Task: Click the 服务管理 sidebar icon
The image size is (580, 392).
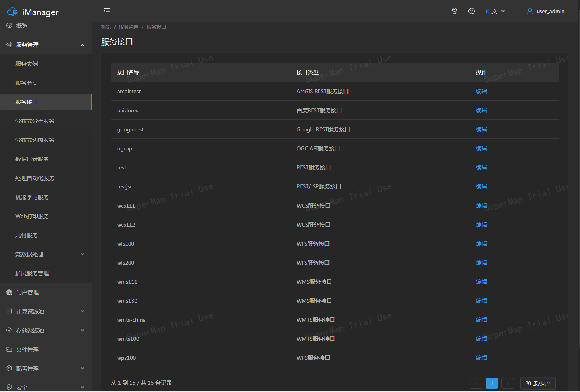Action: coord(9,44)
